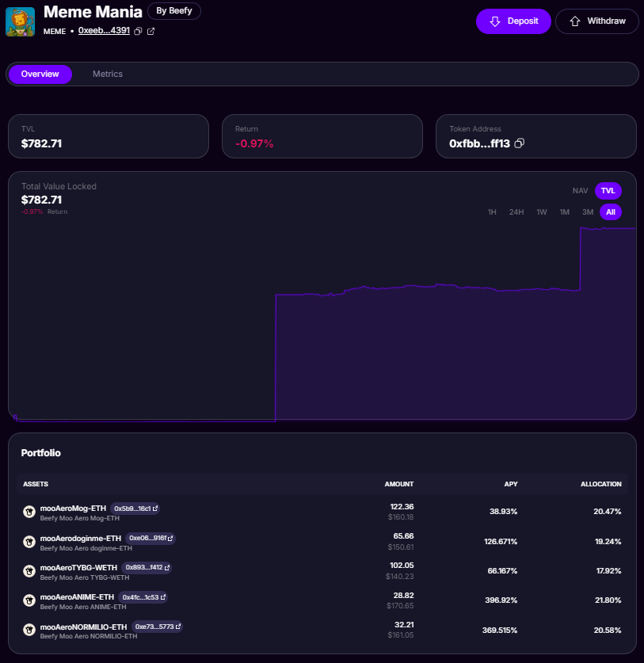
Task: Click the mooAeroANIME-ETH asset name
Action: point(77,597)
